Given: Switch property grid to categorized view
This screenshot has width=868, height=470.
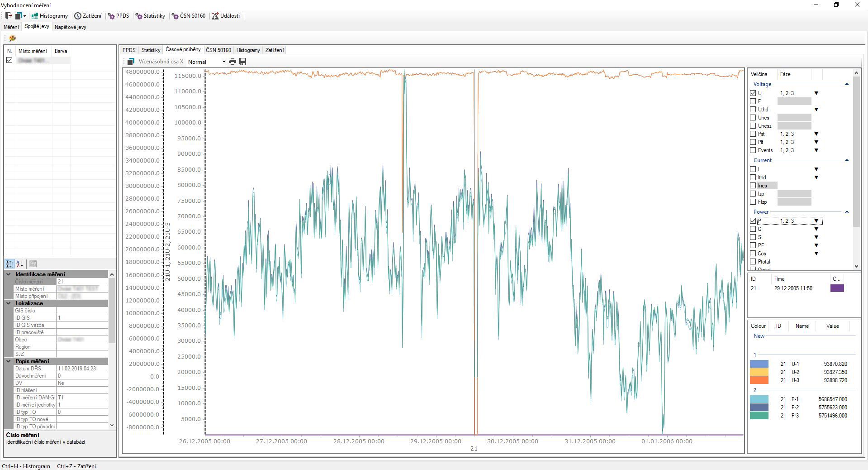Looking at the screenshot, I should point(9,264).
